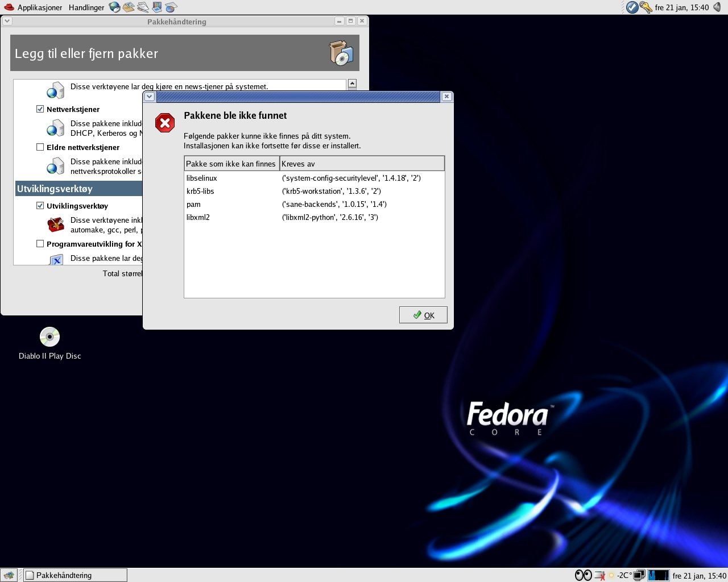Launch the spreadsheet panel icon
Viewport: 728px width, 582px height.
pos(171,7)
